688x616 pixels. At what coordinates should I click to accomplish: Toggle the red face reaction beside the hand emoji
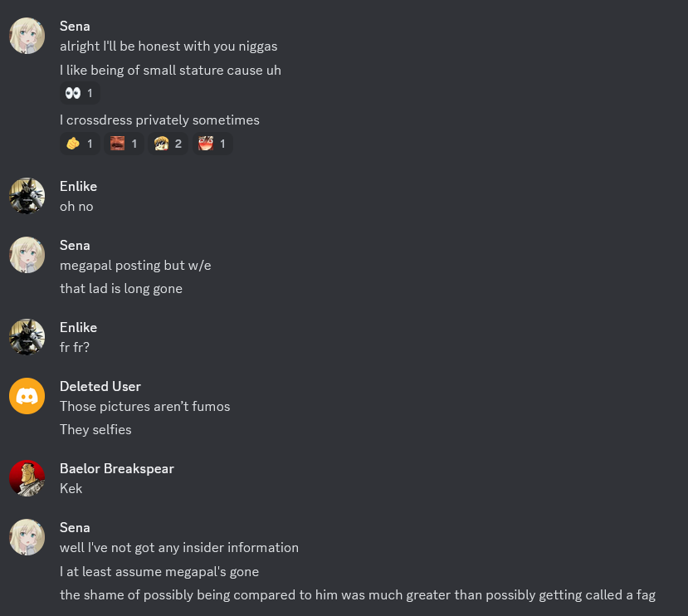[x=124, y=144]
